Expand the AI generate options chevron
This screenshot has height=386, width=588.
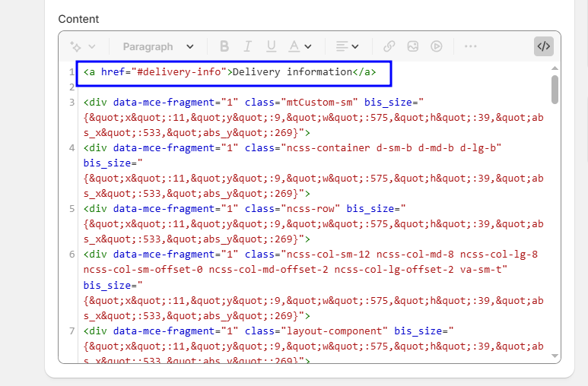pyautogui.click(x=92, y=46)
